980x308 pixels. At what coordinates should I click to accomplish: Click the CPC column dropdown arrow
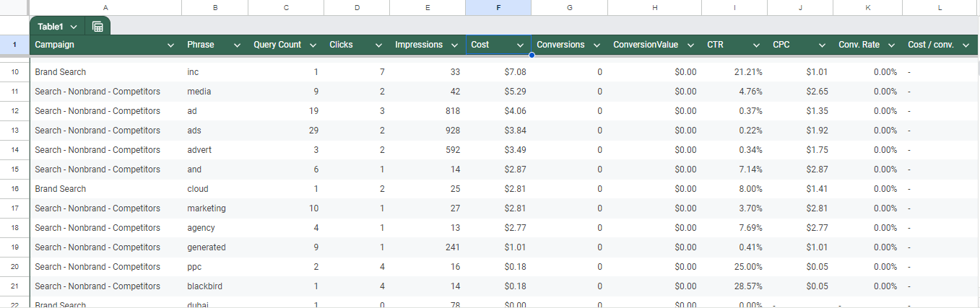(822, 45)
